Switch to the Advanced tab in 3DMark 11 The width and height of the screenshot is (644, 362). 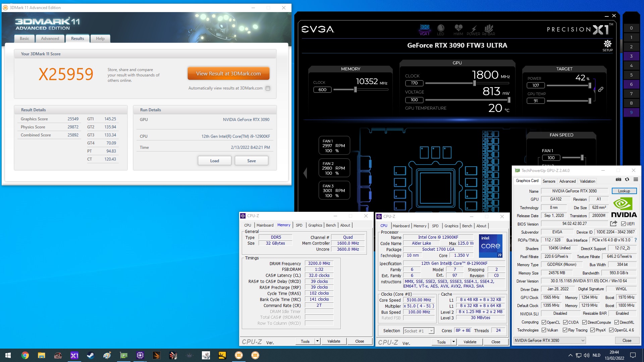click(50, 39)
